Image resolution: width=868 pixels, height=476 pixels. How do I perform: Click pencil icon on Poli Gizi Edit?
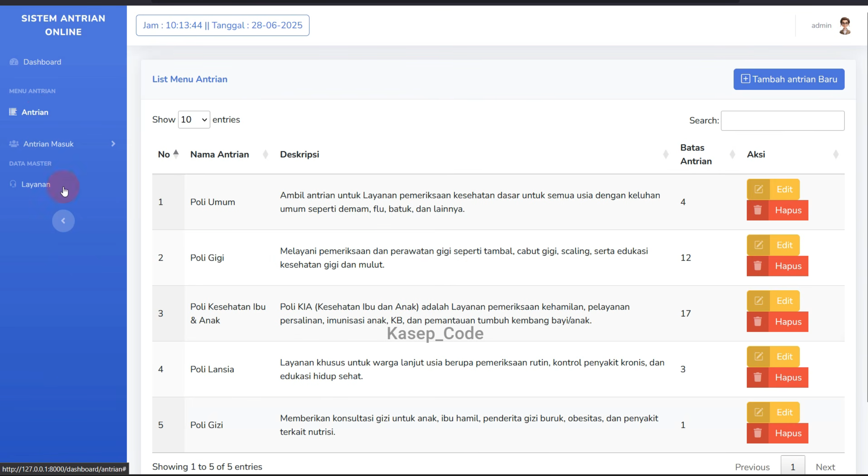tap(759, 412)
